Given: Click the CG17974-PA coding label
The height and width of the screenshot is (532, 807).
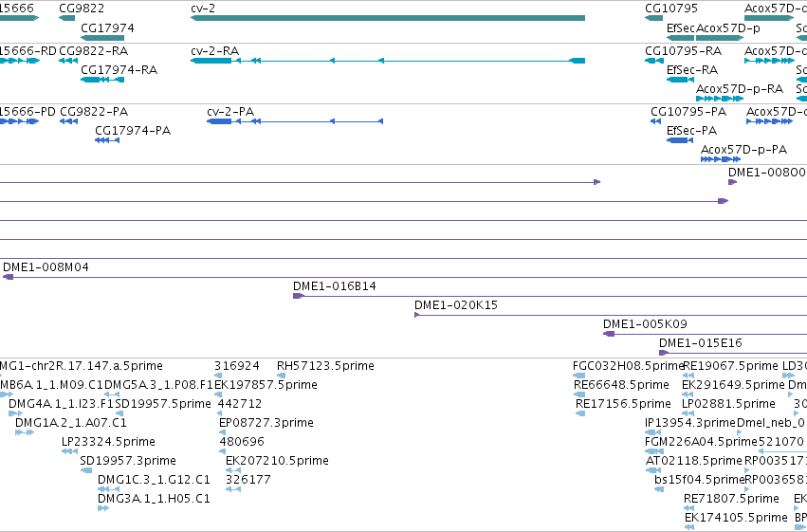Looking at the screenshot, I should (133, 130).
